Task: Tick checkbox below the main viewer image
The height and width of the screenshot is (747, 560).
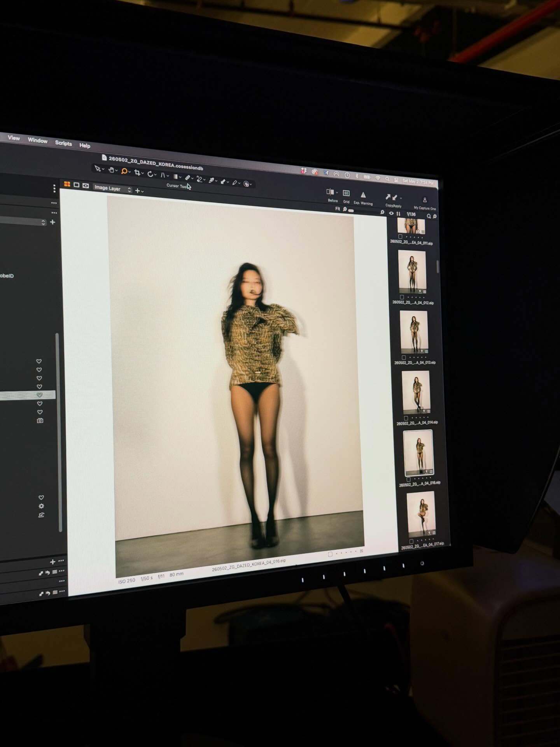Action: tap(330, 554)
